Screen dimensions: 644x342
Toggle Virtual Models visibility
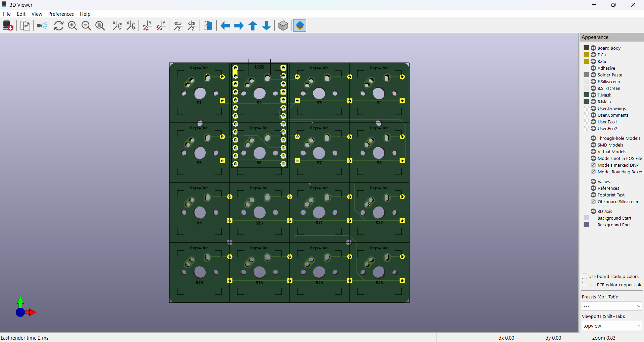pos(593,152)
